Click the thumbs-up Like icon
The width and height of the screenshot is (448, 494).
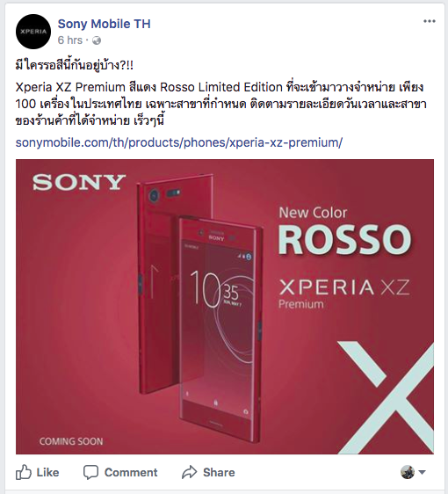[24, 472]
